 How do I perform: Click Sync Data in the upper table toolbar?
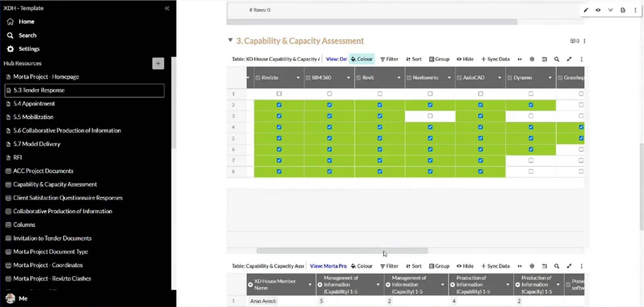[x=495, y=59]
